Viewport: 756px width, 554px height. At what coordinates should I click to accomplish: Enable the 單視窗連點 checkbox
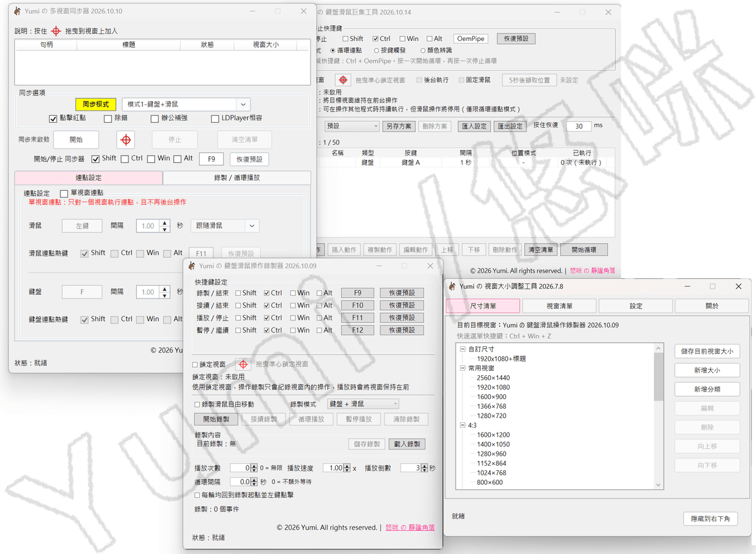click(64, 193)
